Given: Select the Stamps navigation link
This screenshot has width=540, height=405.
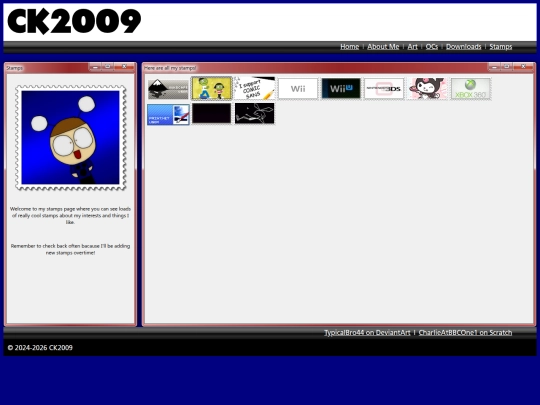Looking at the screenshot, I should point(501,46).
